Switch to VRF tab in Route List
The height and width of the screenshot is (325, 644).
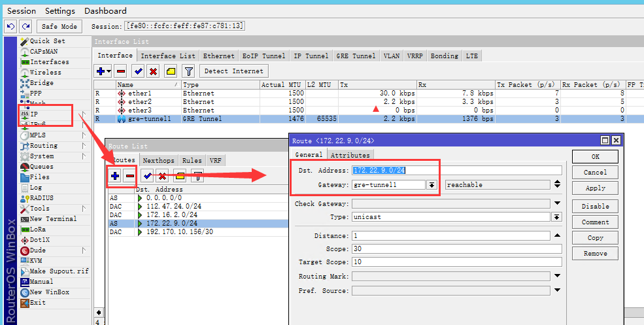pos(215,161)
